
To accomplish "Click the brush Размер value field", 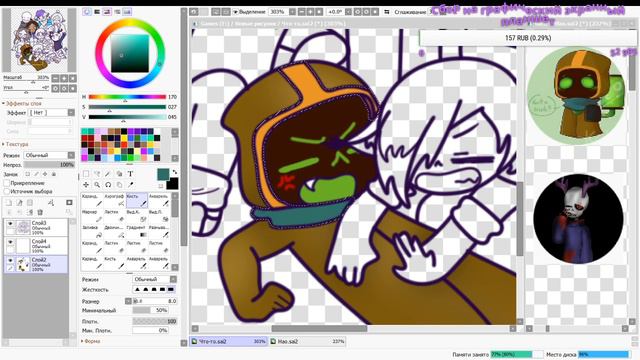I will tap(155, 301).
